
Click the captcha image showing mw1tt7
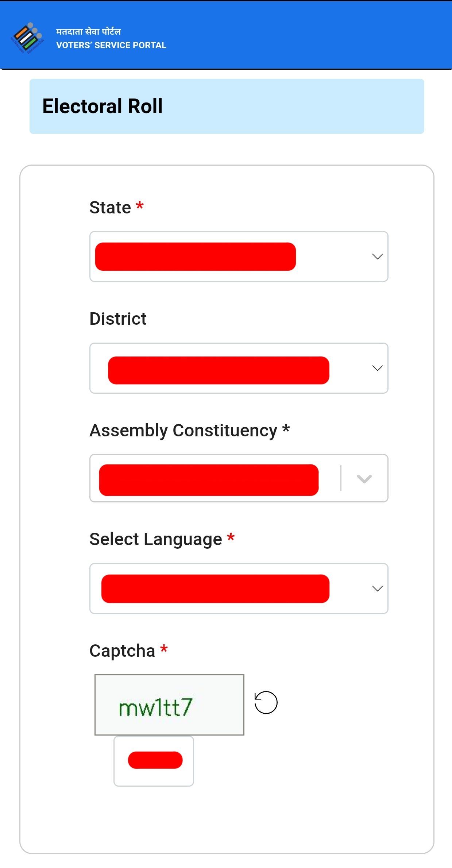click(x=169, y=705)
